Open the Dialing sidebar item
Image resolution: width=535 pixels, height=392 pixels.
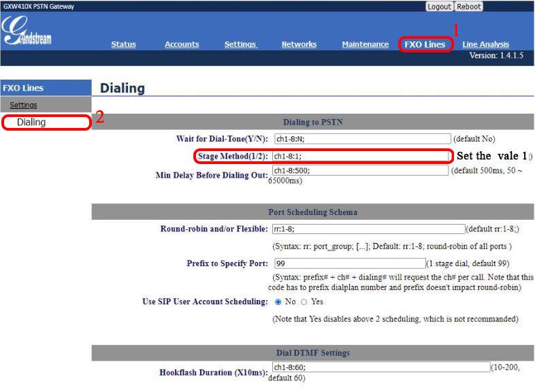(x=31, y=122)
